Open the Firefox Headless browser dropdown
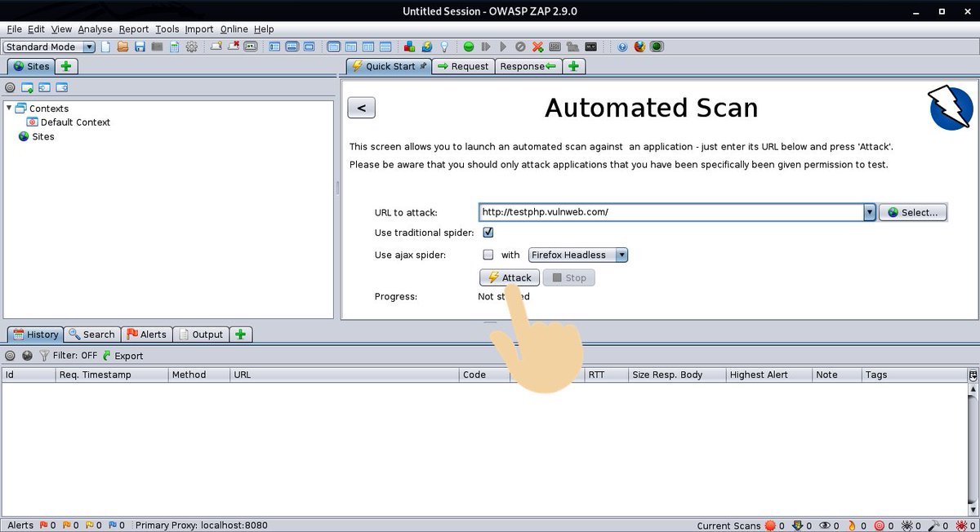980x532 pixels. (x=578, y=255)
